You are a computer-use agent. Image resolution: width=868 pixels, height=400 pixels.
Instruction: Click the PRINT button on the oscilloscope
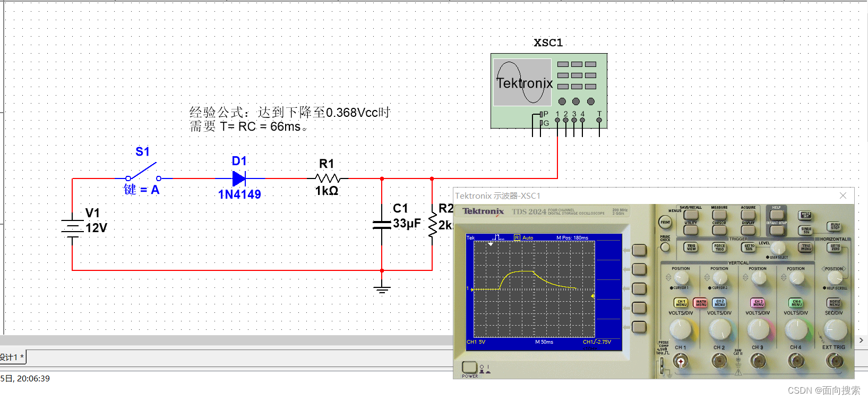coord(665,222)
